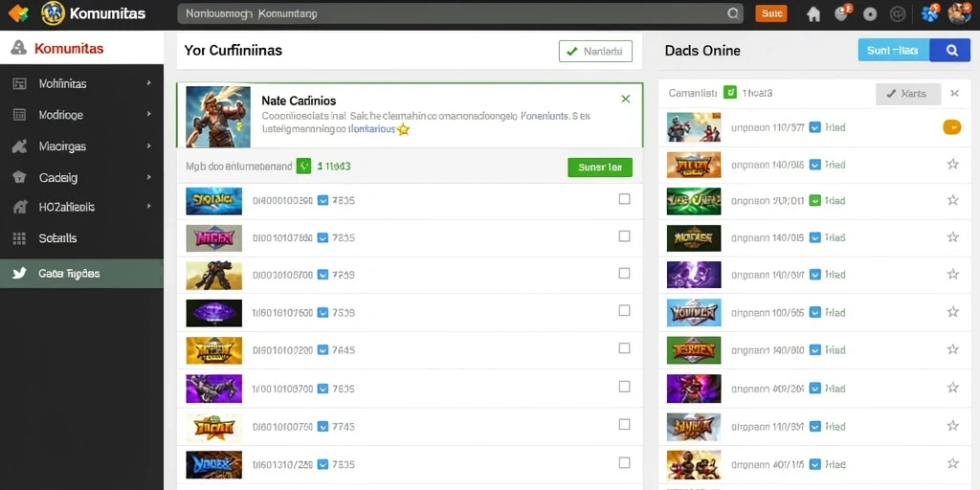Click the 'Dads Onine' heading
980x490 pixels.
702,51
